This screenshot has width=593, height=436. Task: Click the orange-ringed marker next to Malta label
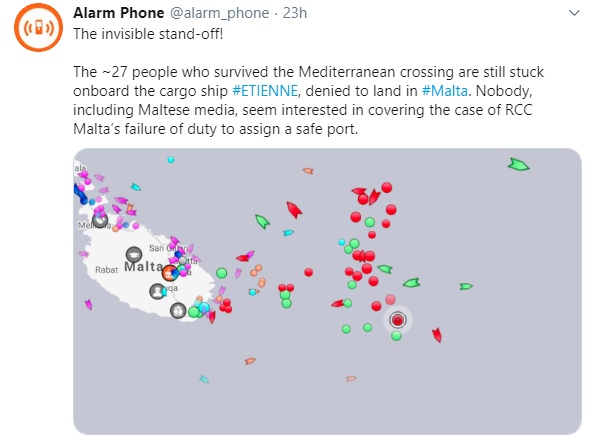click(x=170, y=273)
